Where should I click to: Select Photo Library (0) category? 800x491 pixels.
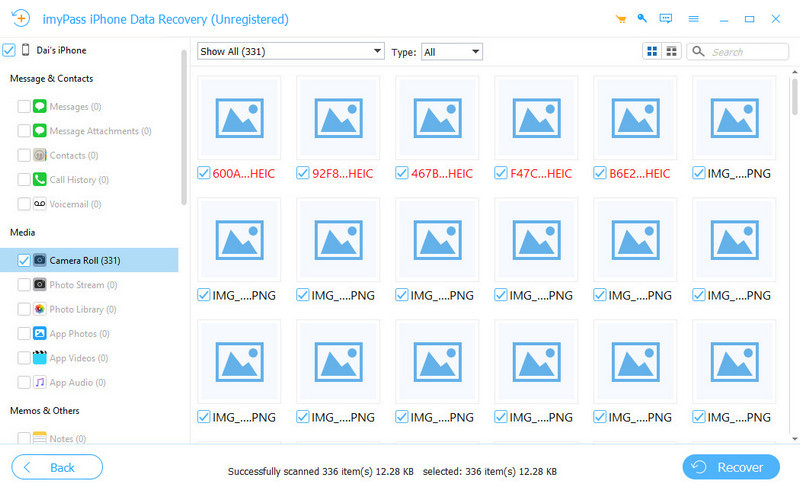coord(83,309)
